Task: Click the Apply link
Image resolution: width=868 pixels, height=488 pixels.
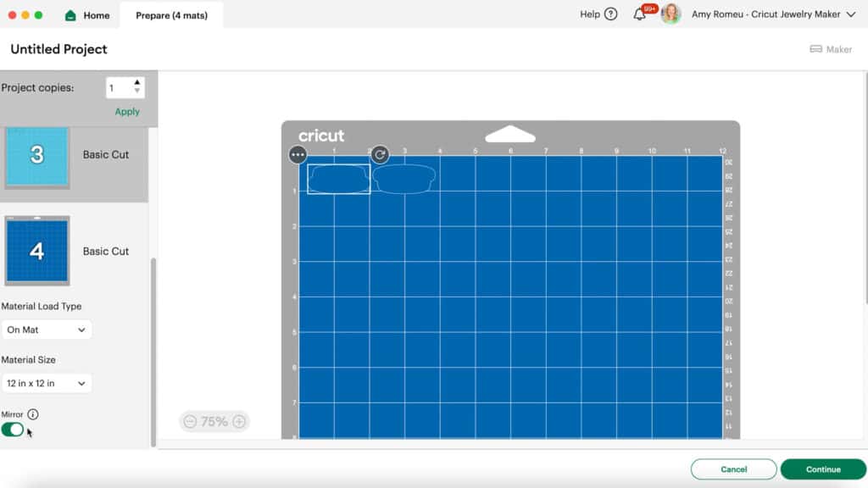Action: point(127,112)
